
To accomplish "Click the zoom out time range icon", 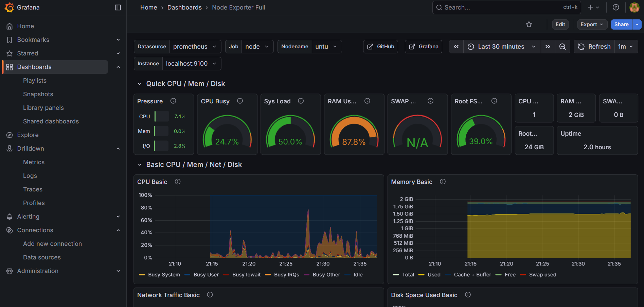I will click(x=562, y=47).
